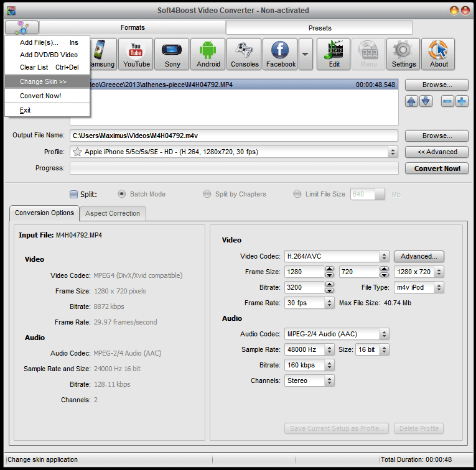Screen dimensions: 476x470
Task: Click the orange minimize orb
Action: [x=454, y=11]
